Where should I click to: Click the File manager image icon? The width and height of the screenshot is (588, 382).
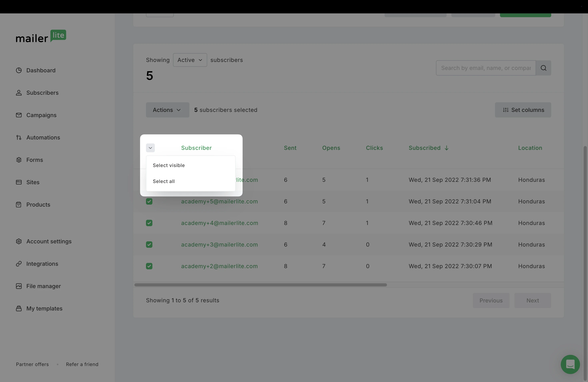point(19,286)
